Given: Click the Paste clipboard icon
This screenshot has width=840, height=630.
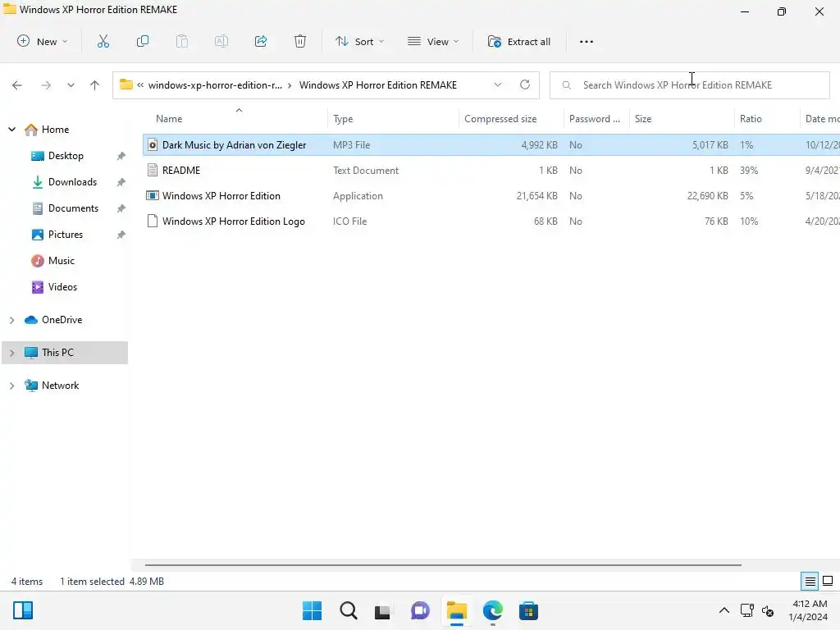Looking at the screenshot, I should pyautogui.click(x=182, y=41).
